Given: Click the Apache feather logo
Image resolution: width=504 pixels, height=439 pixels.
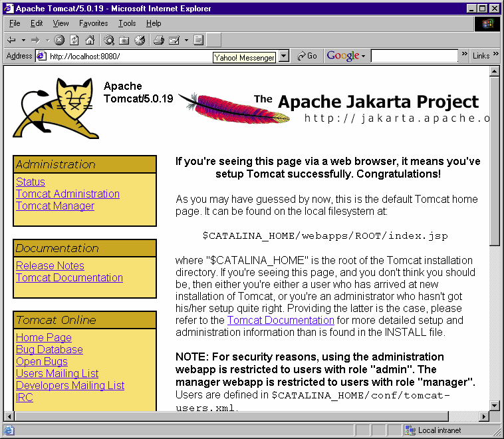Looking at the screenshot, I should [x=234, y=108].
